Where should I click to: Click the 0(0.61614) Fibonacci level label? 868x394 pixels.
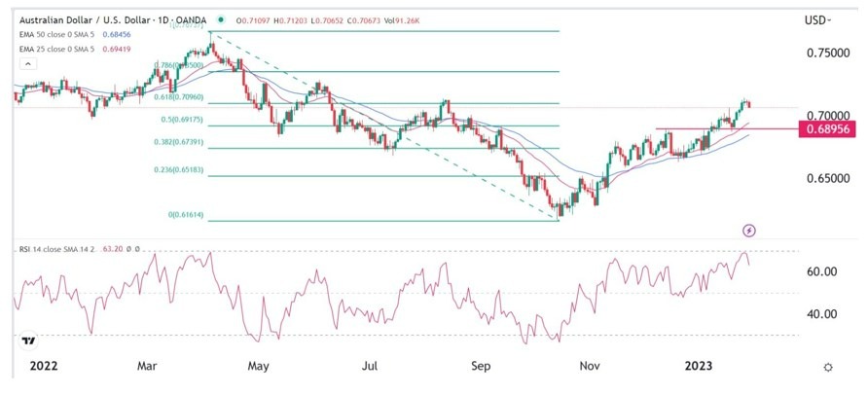(x=184, y=215)
